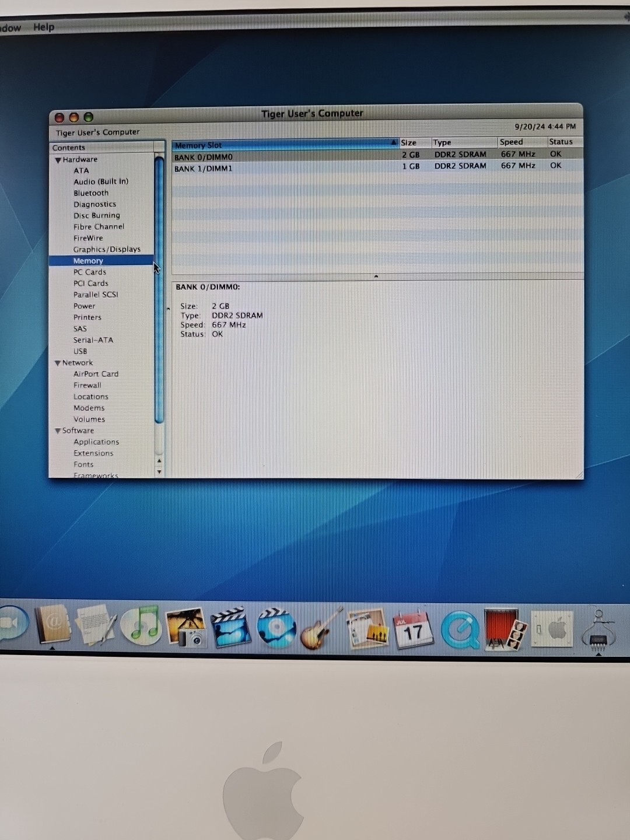Click the Contents list scroll up arrow

click(159, 461)
